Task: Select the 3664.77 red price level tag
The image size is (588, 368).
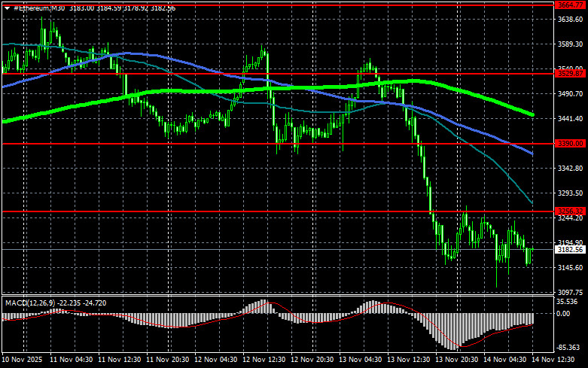Action: coord(570,5)
